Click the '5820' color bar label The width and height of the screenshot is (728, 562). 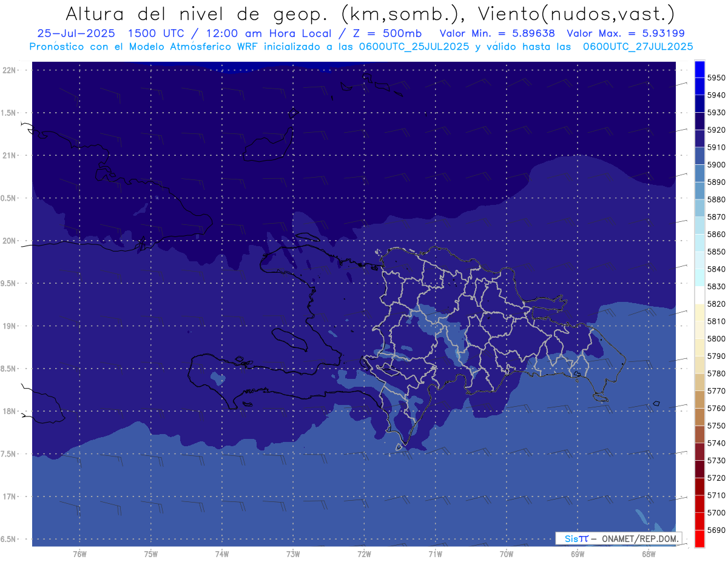[x=716, y=304]
